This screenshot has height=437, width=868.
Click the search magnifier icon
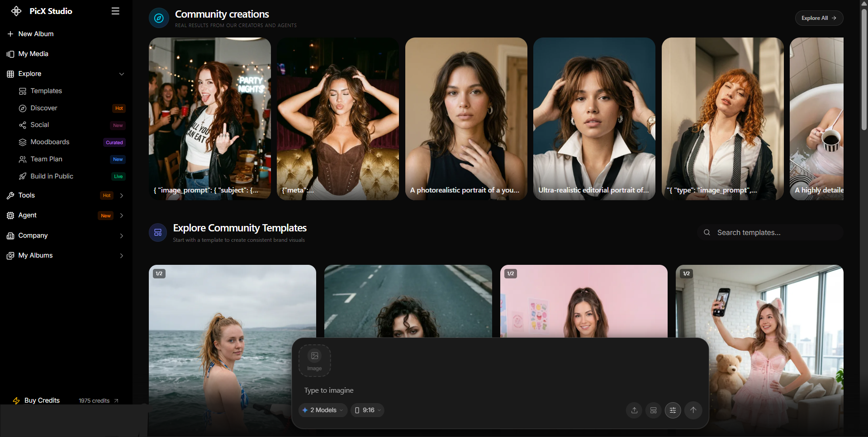(x=707, y=232)
